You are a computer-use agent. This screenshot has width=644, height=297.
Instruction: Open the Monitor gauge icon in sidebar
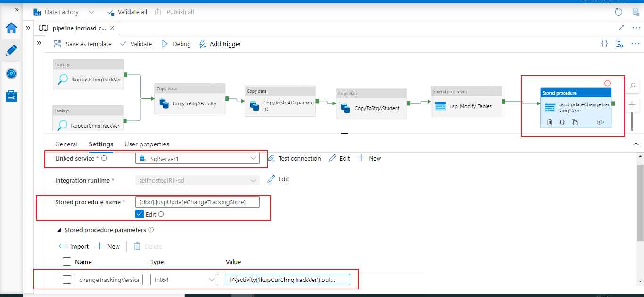(x=11, y=73)
